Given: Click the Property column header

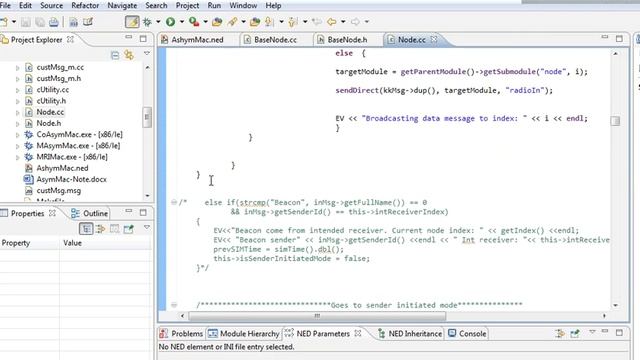Looking at the screenshot, I should pyautogui.click(x=29, y=243).
